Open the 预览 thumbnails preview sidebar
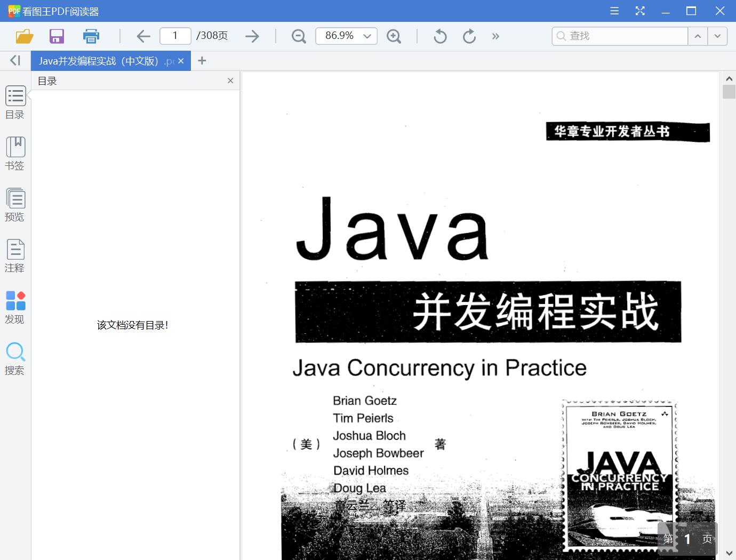The width and height of the screenshot is (736, 560). (x=15, y=205)
